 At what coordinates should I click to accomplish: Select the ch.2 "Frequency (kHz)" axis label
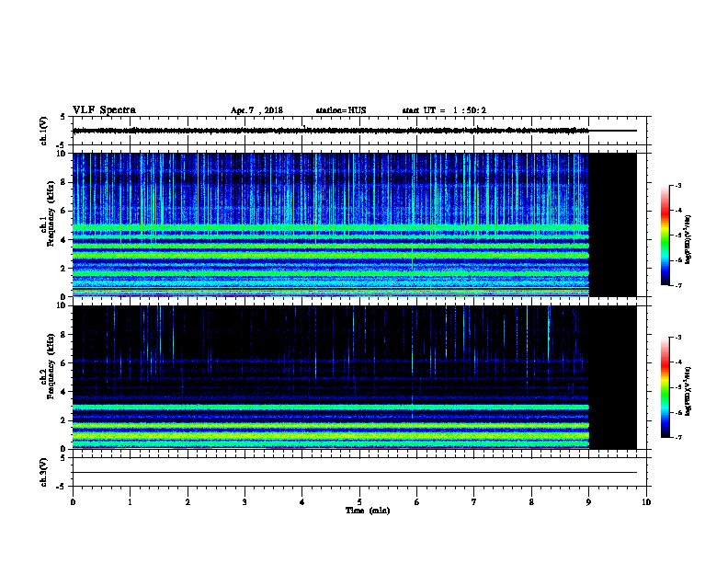(51, 366)
